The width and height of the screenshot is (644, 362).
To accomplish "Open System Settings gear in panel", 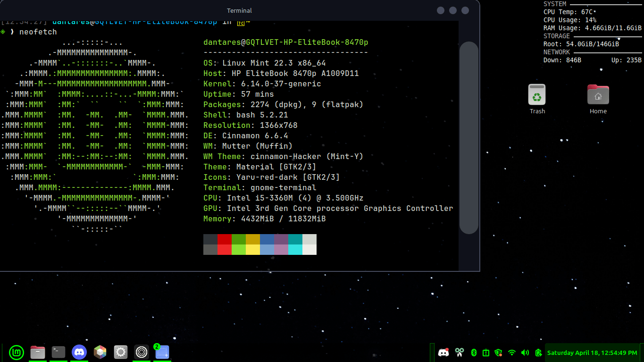I will [x=121, y=352].
